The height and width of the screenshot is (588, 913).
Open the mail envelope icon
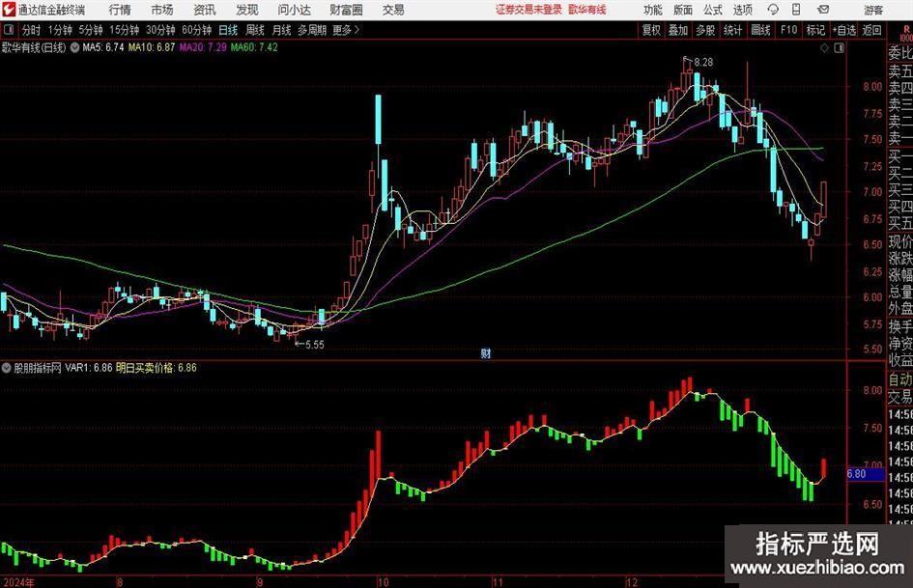823,10
